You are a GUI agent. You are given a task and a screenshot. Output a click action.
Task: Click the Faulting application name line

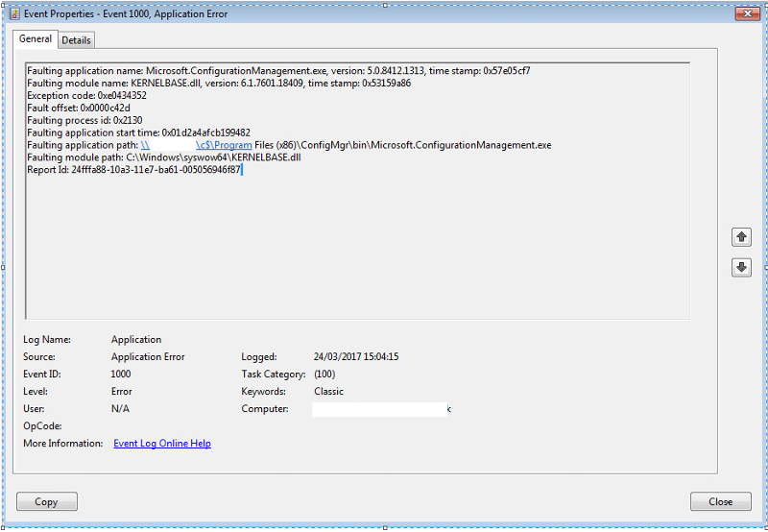point(278,71)
